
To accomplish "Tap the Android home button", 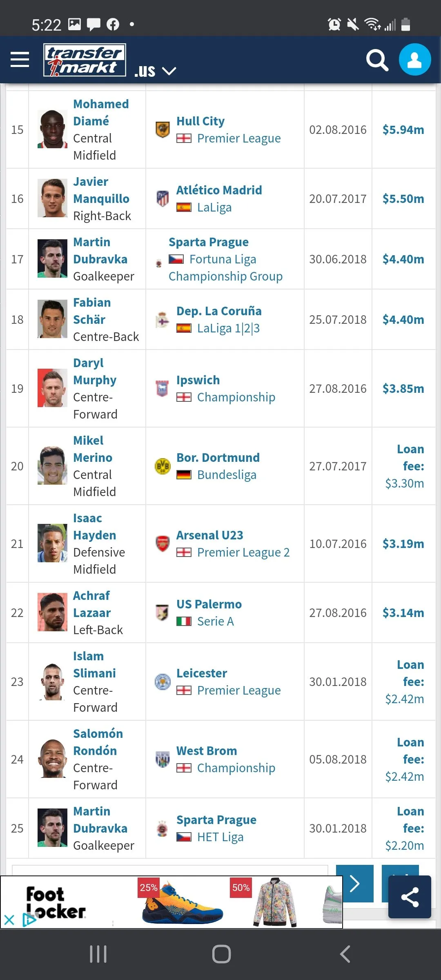I will (221, 954).
